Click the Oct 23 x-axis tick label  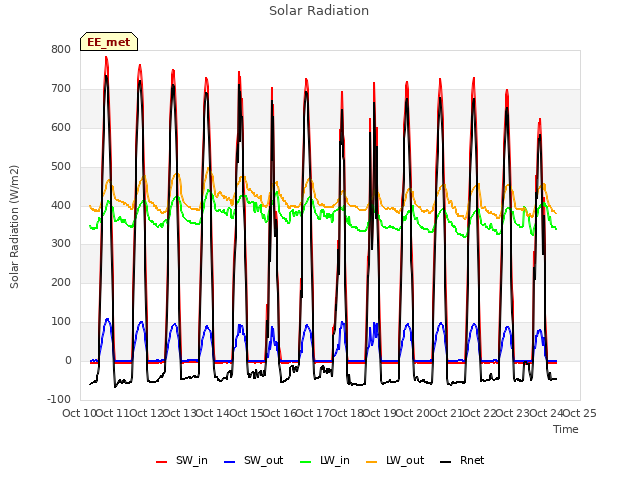tap(513, 413)
